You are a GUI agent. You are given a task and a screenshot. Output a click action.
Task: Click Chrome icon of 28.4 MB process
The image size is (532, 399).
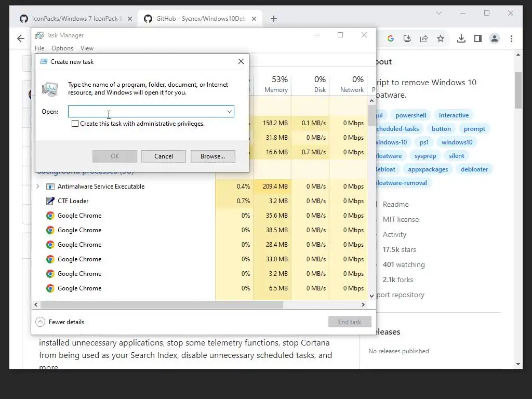(x=50, y=245)
